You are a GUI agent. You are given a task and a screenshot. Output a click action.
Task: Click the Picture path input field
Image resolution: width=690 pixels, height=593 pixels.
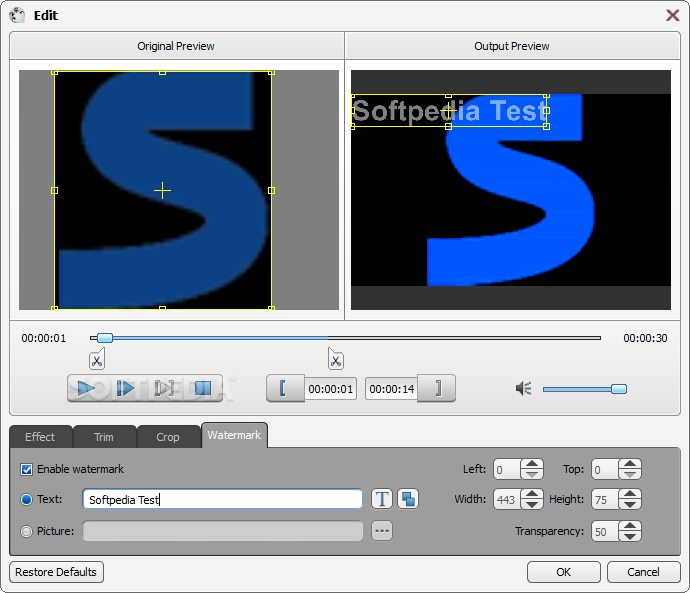point(223,531)
